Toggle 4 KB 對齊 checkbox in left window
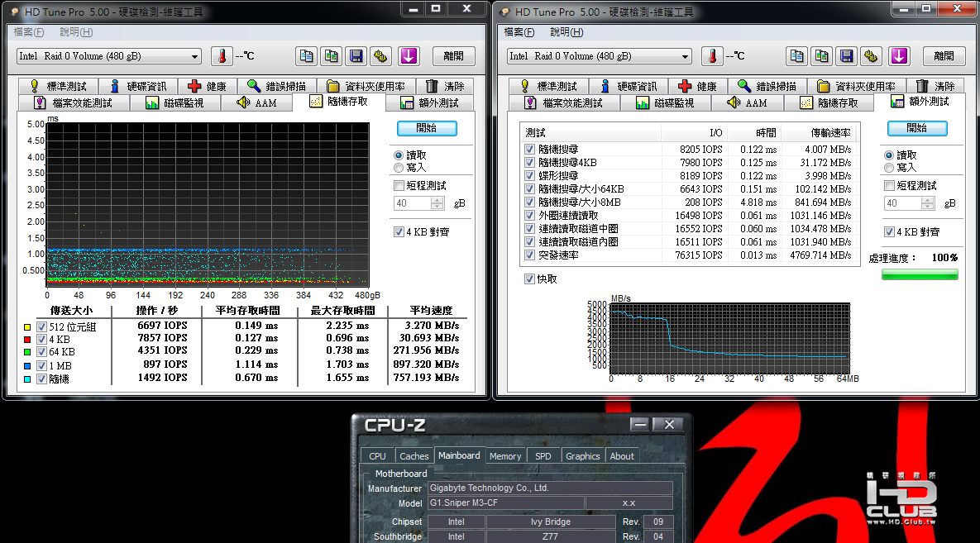 (399, 231)
